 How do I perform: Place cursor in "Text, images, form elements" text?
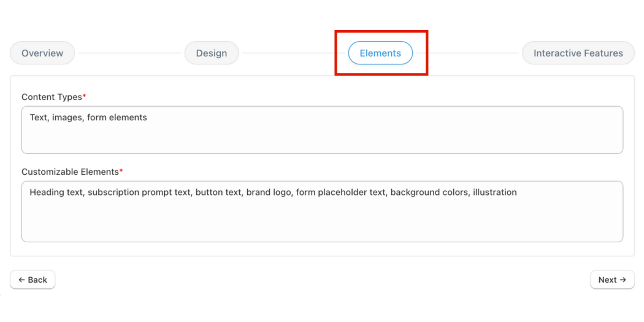point(88,118)
